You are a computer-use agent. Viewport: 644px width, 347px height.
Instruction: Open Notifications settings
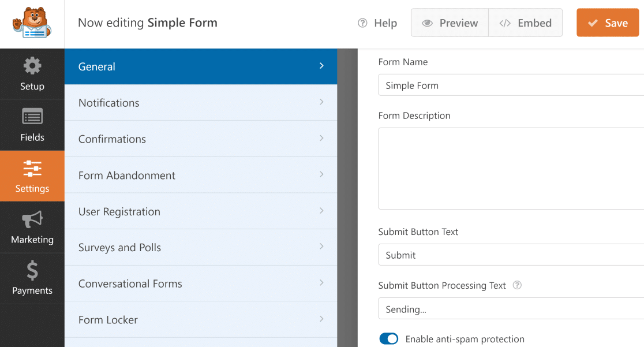pos(201,102)
